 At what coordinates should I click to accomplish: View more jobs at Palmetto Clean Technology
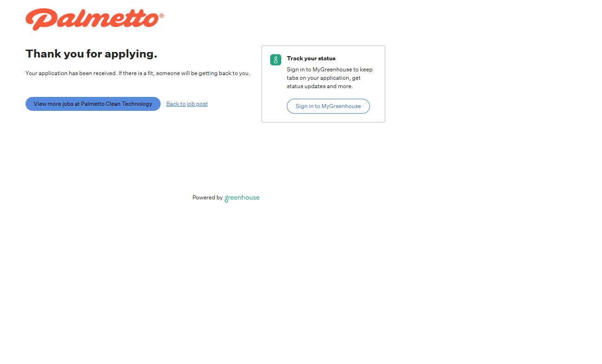pyautogui.click(x=93, y=104)
